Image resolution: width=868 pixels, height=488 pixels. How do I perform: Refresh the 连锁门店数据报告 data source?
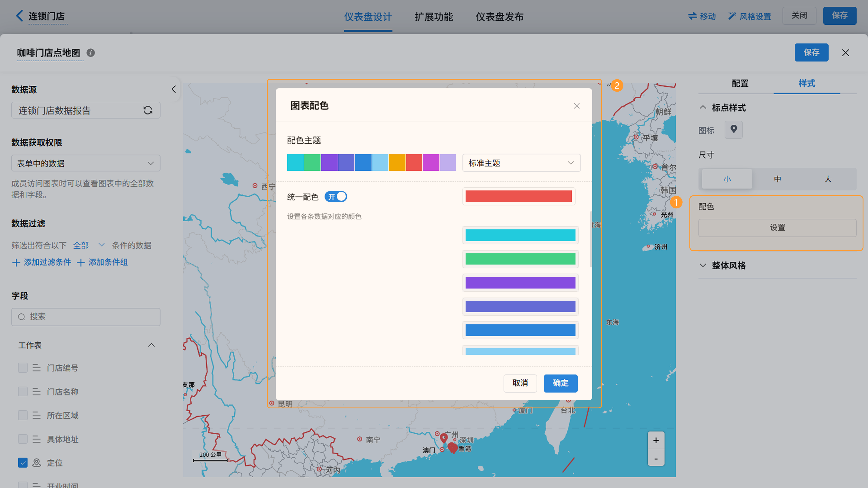pyautogui.click(x=148, y=110)
